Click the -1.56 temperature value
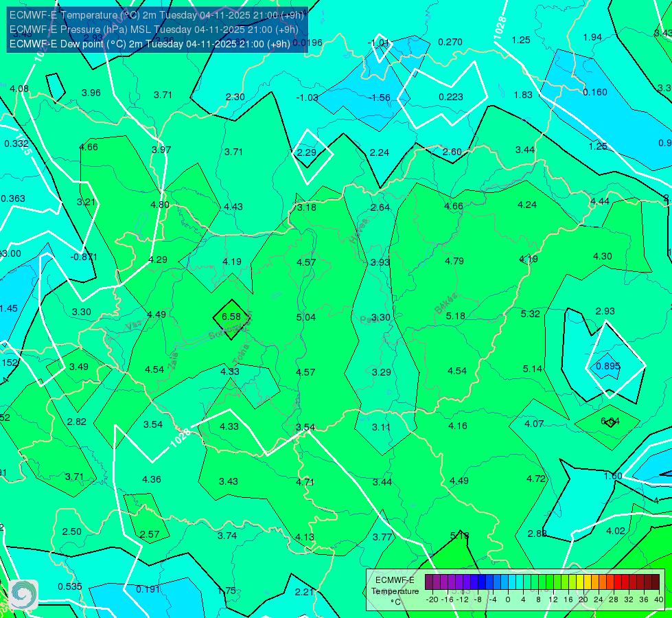672x618 pixels. pos(380,98)
